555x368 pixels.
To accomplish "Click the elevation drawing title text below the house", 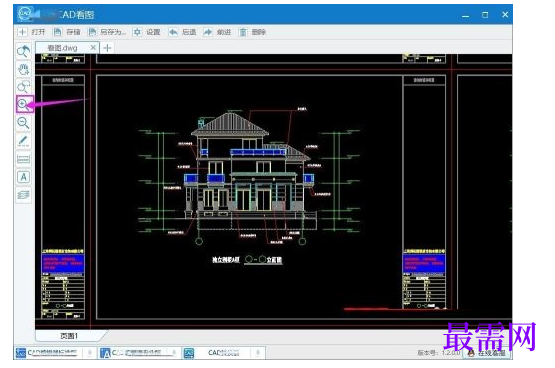I will pos(247,260).
